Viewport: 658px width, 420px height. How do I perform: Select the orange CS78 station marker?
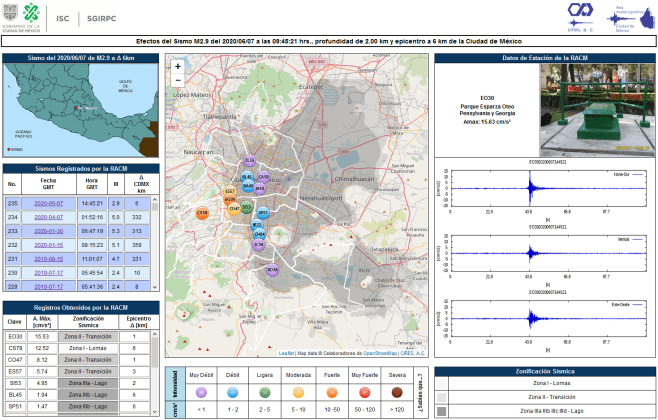pyautogui.click(x=202, y=213)
